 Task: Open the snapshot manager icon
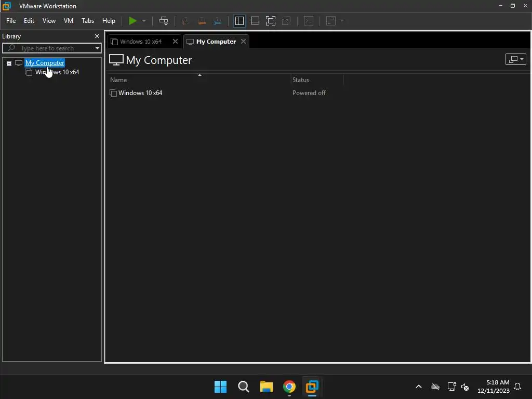[x=218, y=21]
